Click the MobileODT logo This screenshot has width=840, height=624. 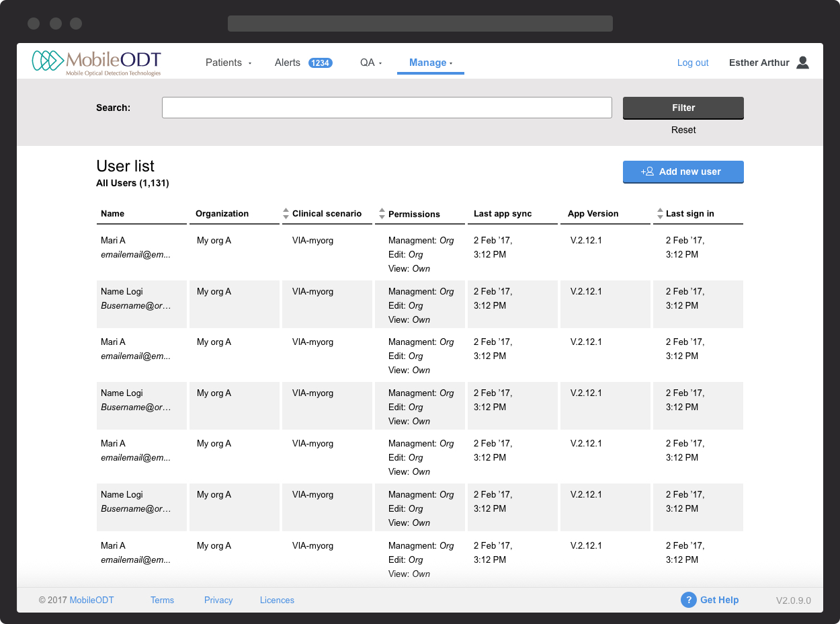96,61
